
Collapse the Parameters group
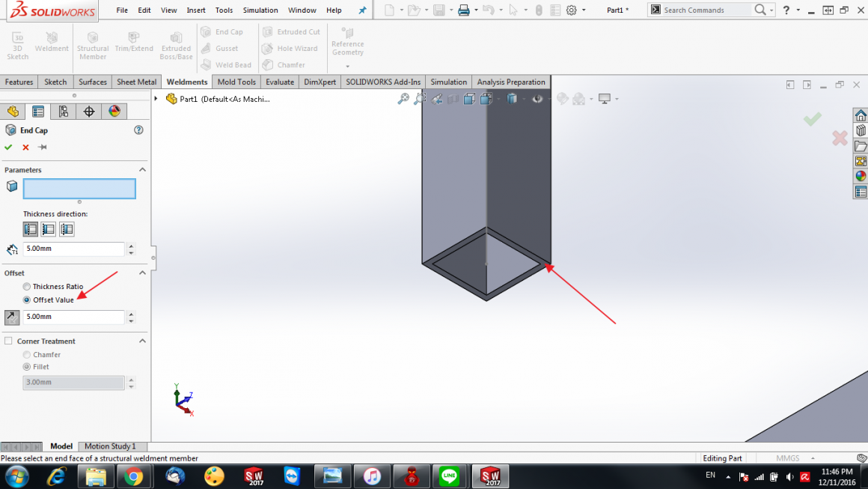tap(142, 168)
